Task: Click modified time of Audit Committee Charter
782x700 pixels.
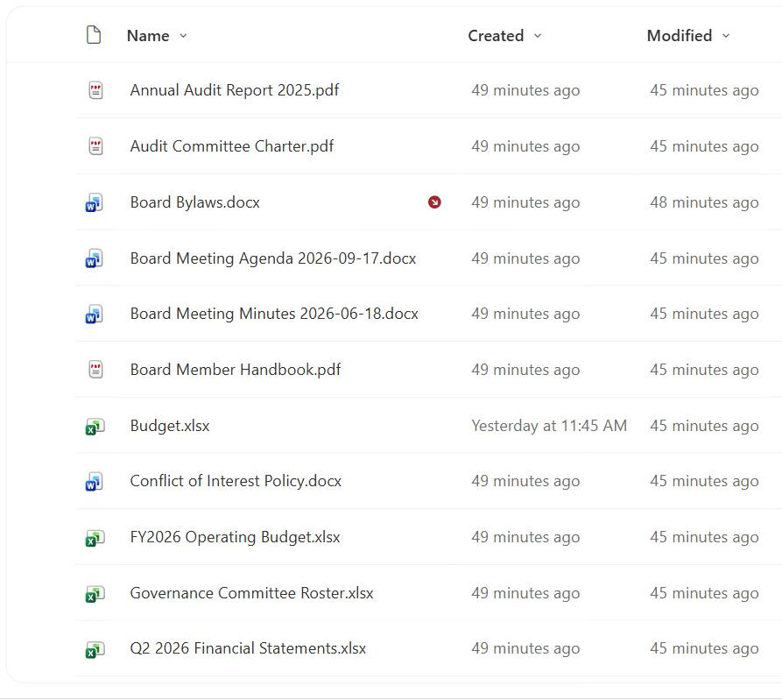Action: tap(704, 146)
